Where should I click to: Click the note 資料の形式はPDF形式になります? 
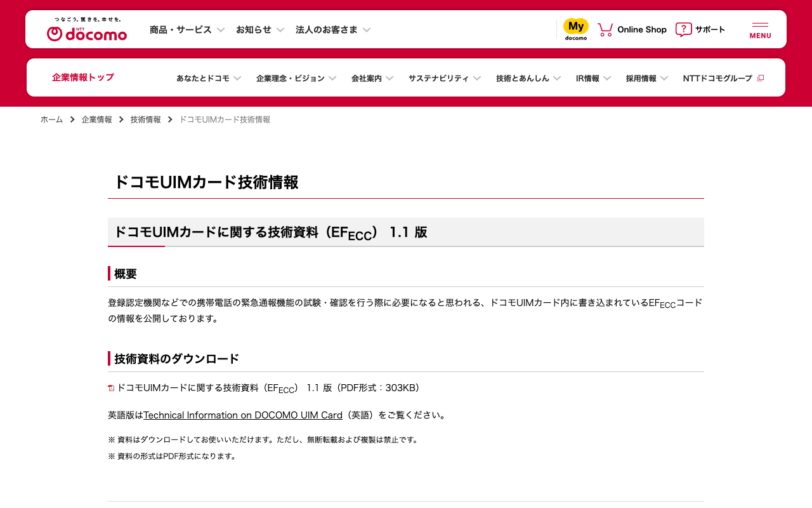[x=172, y=456]
